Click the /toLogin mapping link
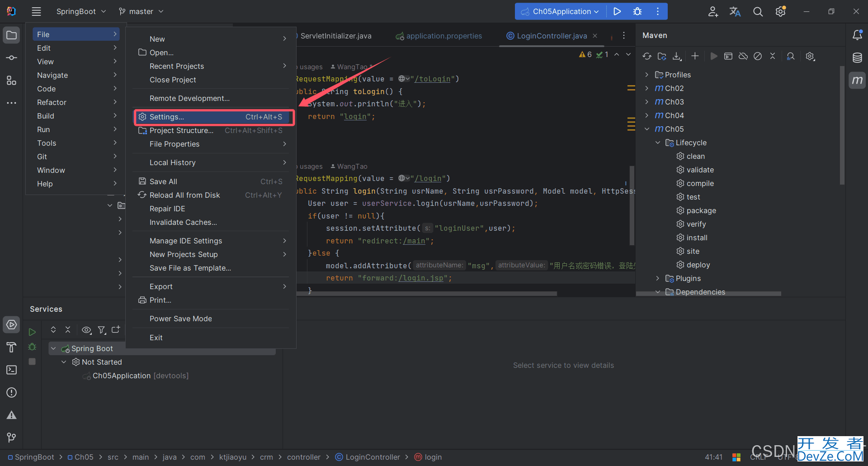The image size is (868, 466). 433,79
